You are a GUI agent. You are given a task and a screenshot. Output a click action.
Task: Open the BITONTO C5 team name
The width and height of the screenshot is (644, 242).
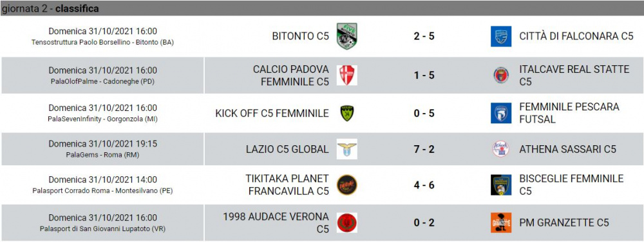(300, 36)
